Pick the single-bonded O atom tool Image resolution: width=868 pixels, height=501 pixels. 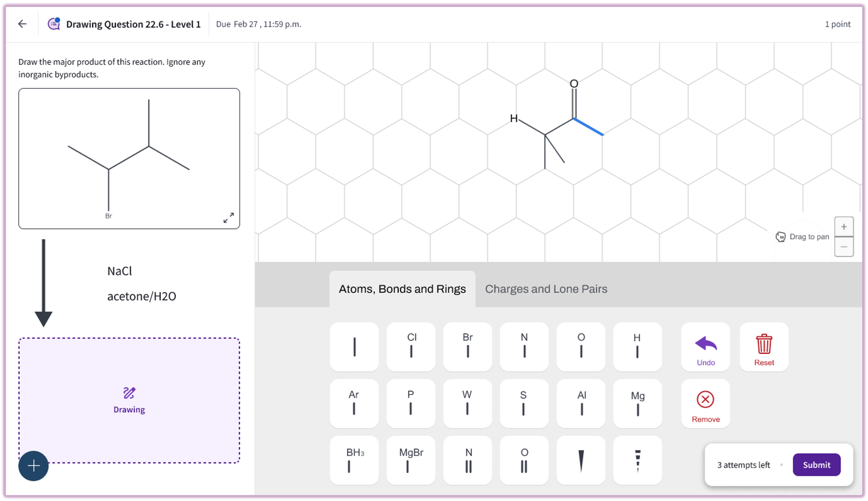[581, 347]
